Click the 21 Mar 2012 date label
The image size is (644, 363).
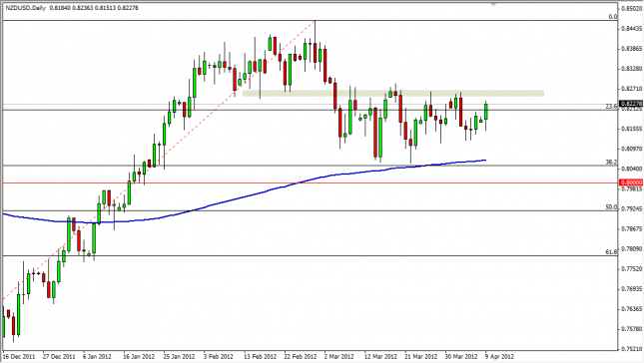point(421,357)
